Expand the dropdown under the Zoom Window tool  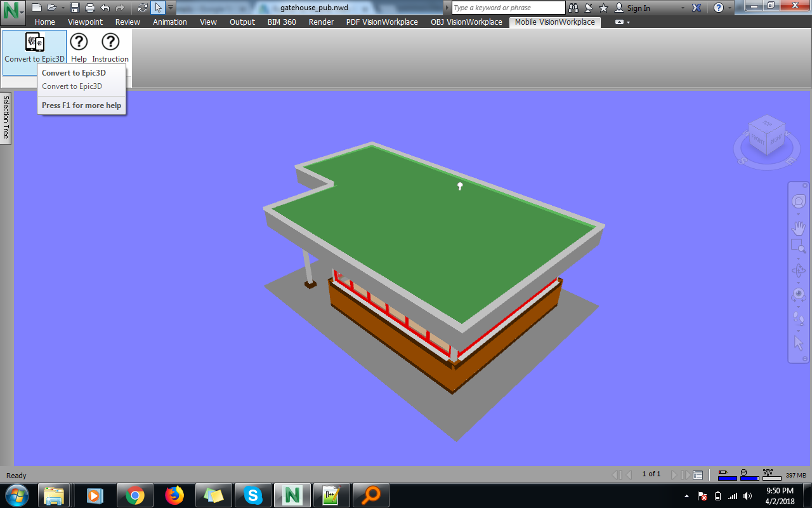tap(799, 258)
